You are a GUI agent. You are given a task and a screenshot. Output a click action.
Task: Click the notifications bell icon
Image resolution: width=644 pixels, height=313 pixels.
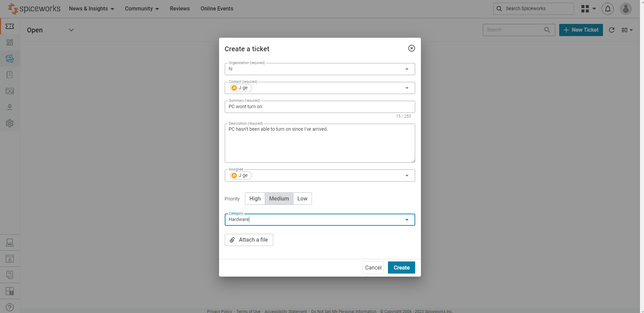(607, 8)
